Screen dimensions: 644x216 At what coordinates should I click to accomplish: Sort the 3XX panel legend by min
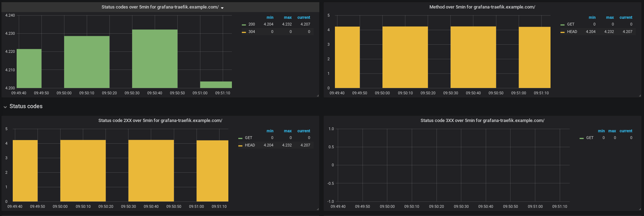click(602, 131)
